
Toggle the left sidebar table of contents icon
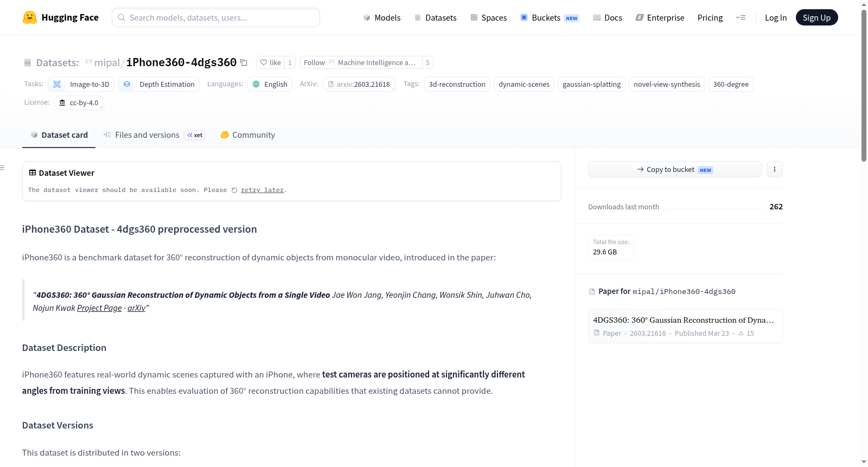[x=3, y=168]
